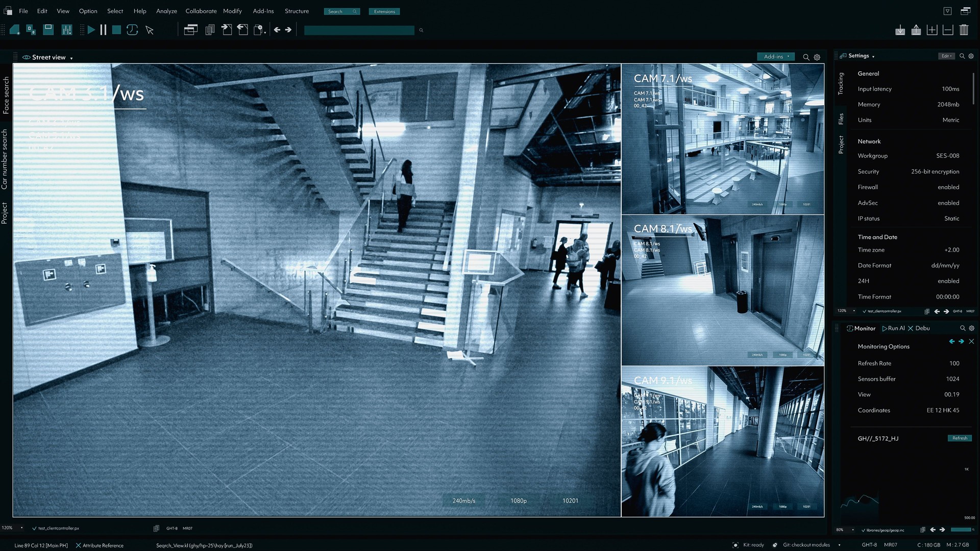Select the cursor arrow tool

point(149,30)
